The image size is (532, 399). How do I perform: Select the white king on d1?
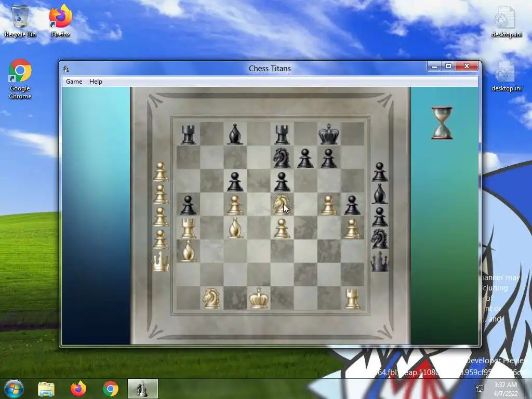(259, 298)
